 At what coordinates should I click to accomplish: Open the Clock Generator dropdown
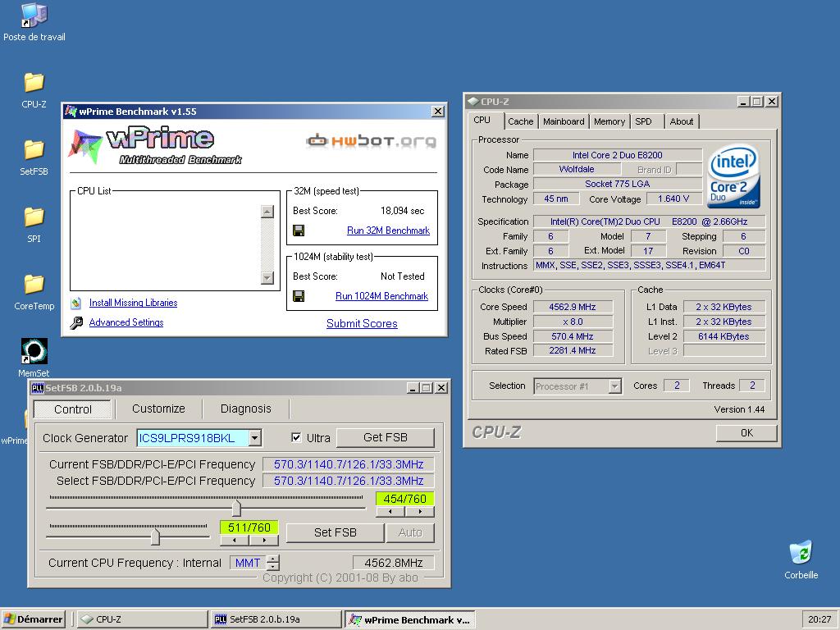pyautogui.click(x=255, y=438)
